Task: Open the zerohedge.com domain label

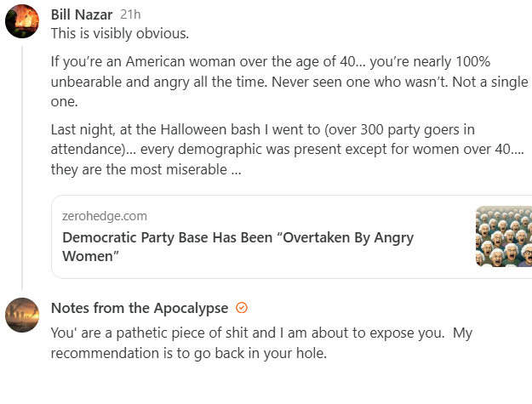Action: pos(105,216)
